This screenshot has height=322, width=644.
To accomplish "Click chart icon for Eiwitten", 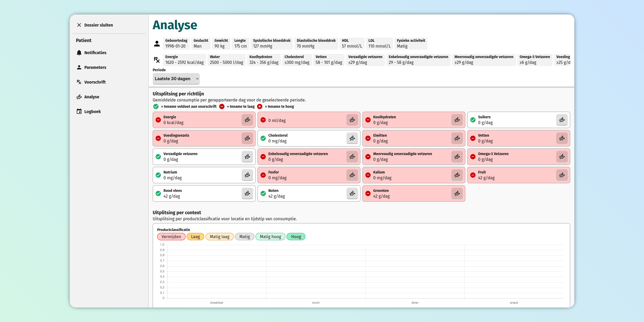I will tap(457, 138).
